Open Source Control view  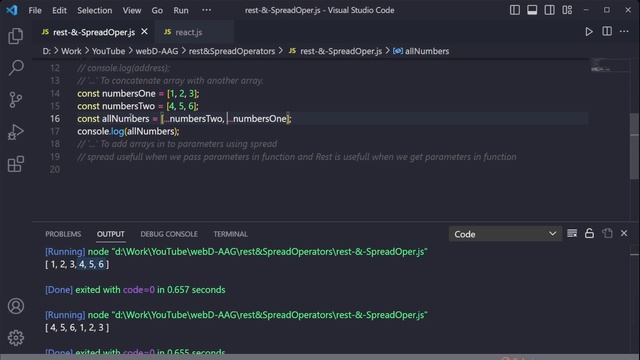click(x=16, y=100)
